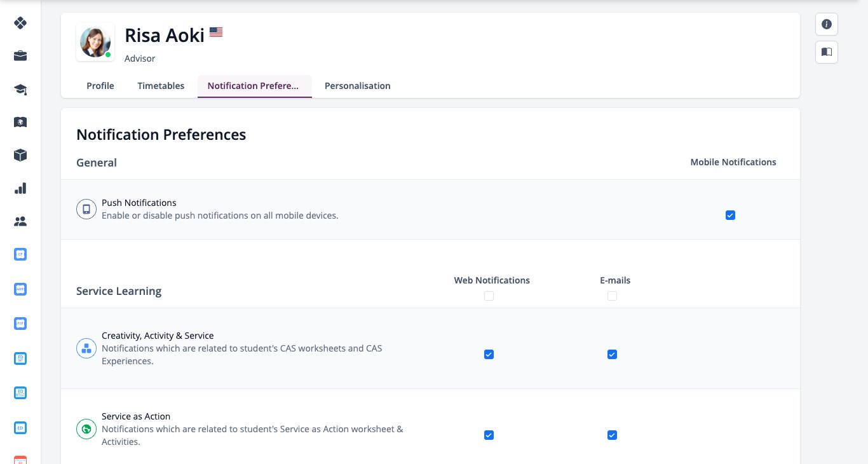Open the people group icon in sidebar
This screenshot has width=868, height=464.
(x=20, y=221)
